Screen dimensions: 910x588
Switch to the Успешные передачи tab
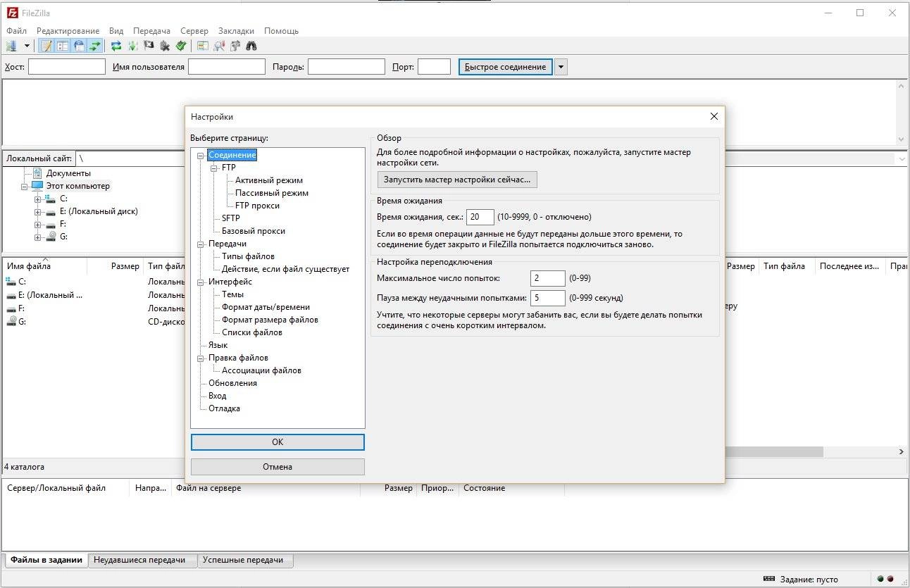[x=245, y=561]
